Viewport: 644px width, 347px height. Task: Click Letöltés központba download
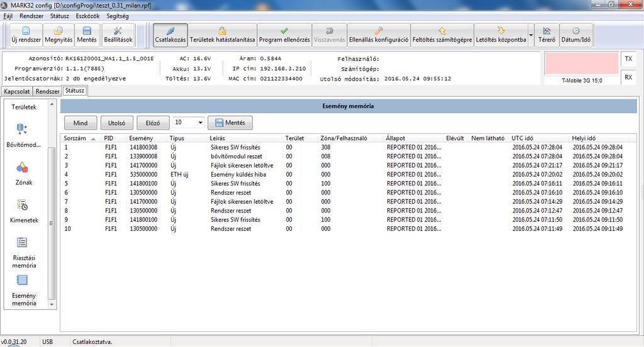tap(501, 35)
